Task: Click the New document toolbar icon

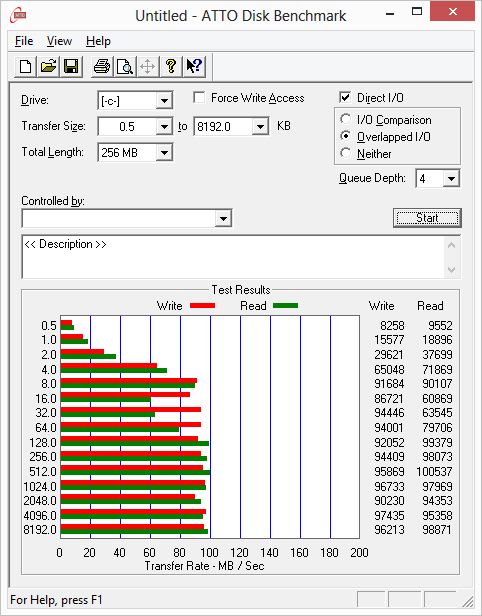Action: pyautogui.click(x=26, y=66)
